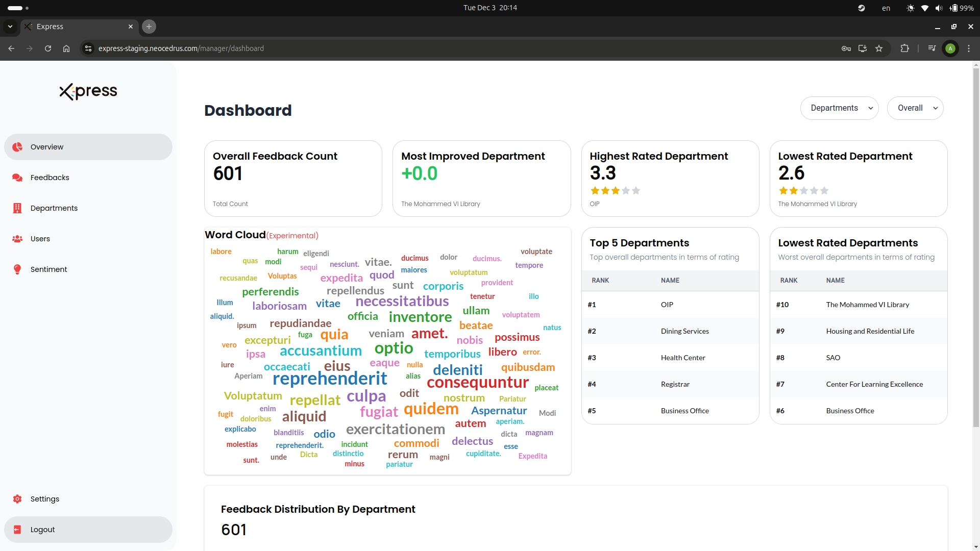Reload the current page
Viewport: 980px width, 551px height.
(48, 48)
